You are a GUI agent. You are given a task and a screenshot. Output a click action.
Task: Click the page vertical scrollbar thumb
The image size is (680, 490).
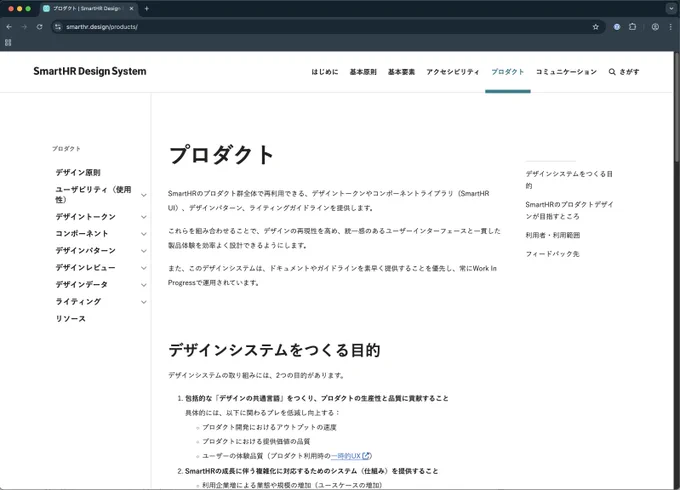(677, 108)
